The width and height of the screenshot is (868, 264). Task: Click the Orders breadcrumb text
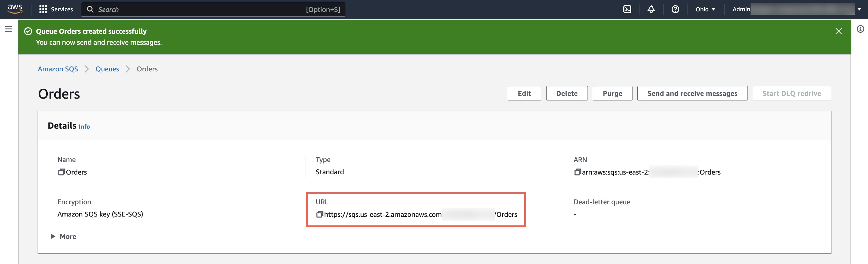coord(147,69)
